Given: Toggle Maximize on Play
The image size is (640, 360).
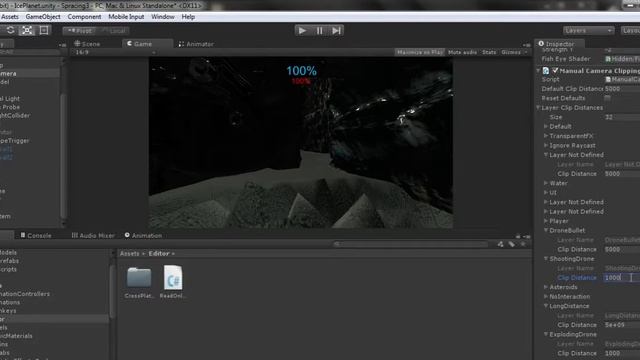Looking at the screenshot, I should pos(420,52).
